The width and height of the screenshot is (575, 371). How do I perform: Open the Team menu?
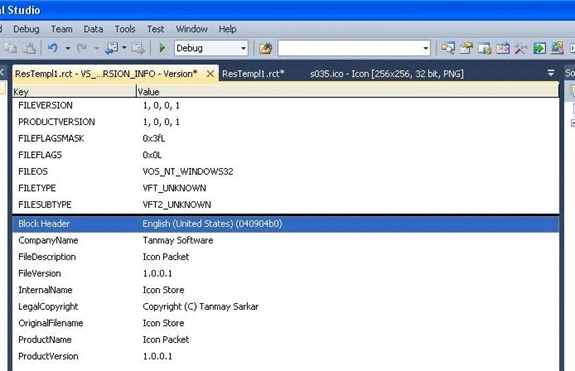(x=62, y=29)
